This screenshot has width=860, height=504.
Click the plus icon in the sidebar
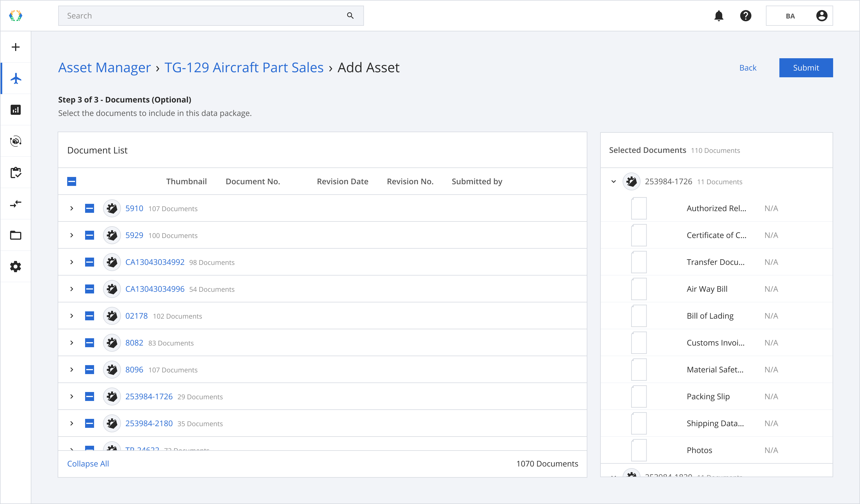pos(16,47)
